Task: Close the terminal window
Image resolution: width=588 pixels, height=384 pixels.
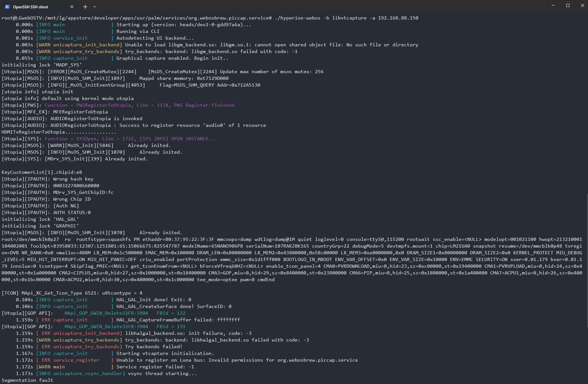Action: click(x=582, y=5)
